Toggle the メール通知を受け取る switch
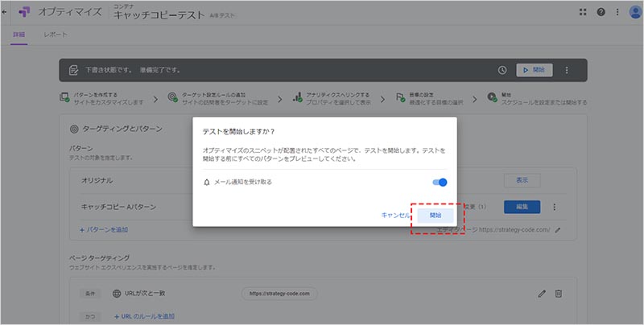Screen dimensions: 644x325 (x=440, y=183)
